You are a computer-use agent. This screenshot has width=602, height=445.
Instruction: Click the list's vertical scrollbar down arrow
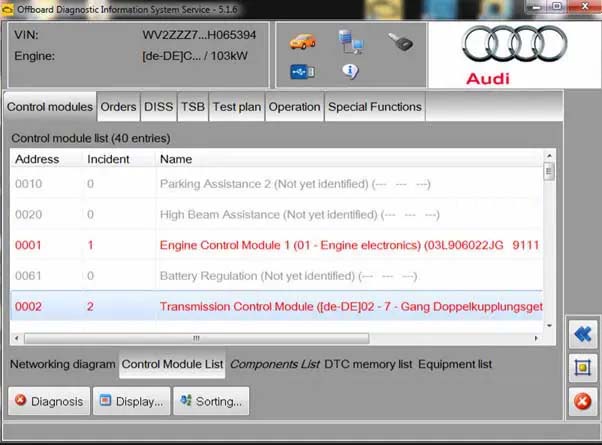pos(549,326)
